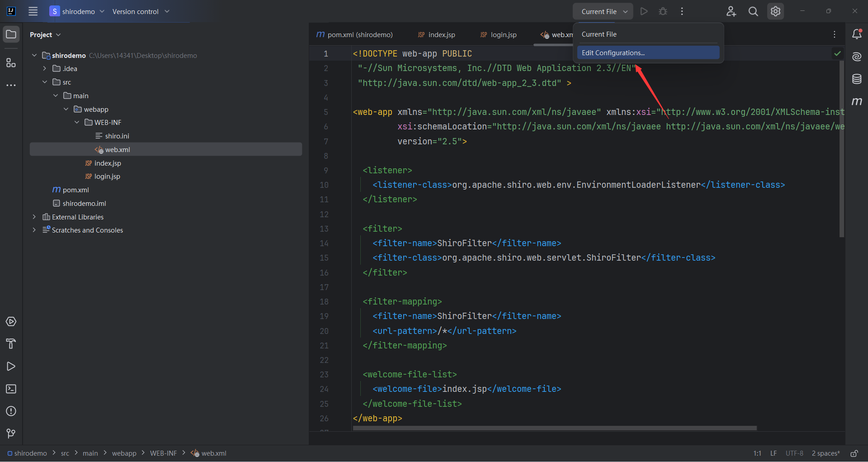Collapse the WEB-INF folder

(x=77, y=122)
